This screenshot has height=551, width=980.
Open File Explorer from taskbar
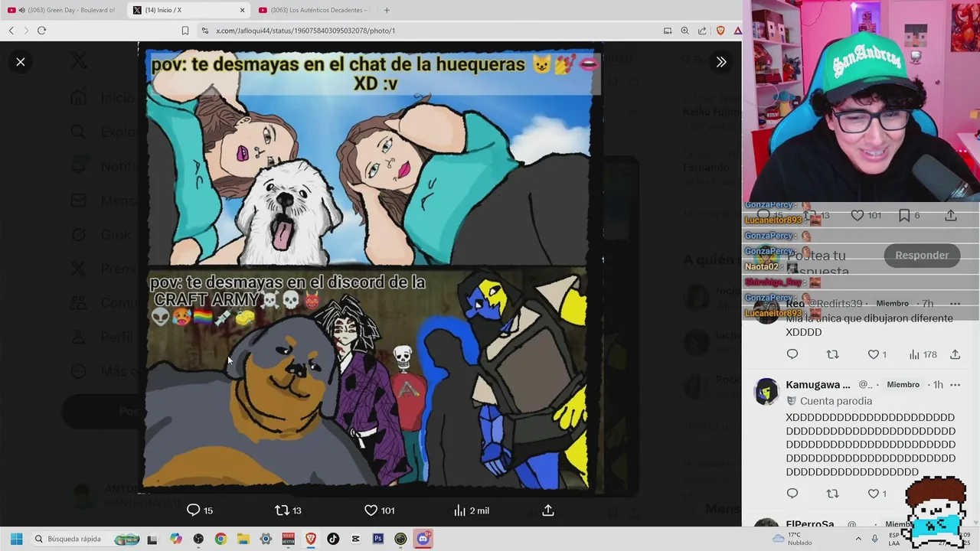pyautogui.click(x=243, y=539)
